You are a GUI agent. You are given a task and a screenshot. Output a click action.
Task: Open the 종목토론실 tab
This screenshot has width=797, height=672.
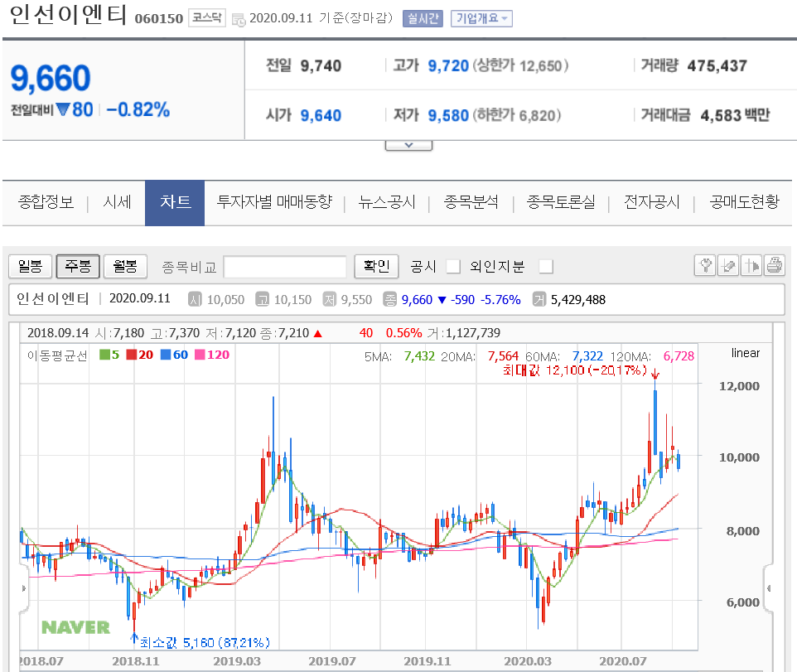click(561, 202)
